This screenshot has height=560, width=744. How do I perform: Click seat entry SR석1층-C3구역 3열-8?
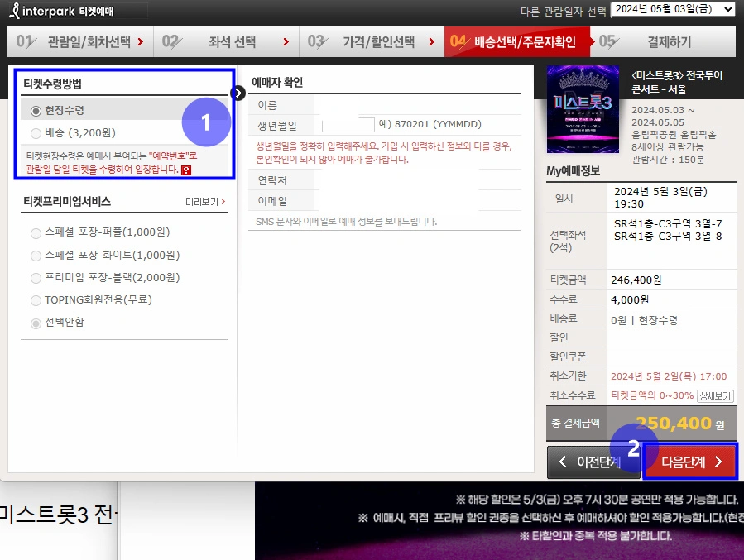point(668,236)
